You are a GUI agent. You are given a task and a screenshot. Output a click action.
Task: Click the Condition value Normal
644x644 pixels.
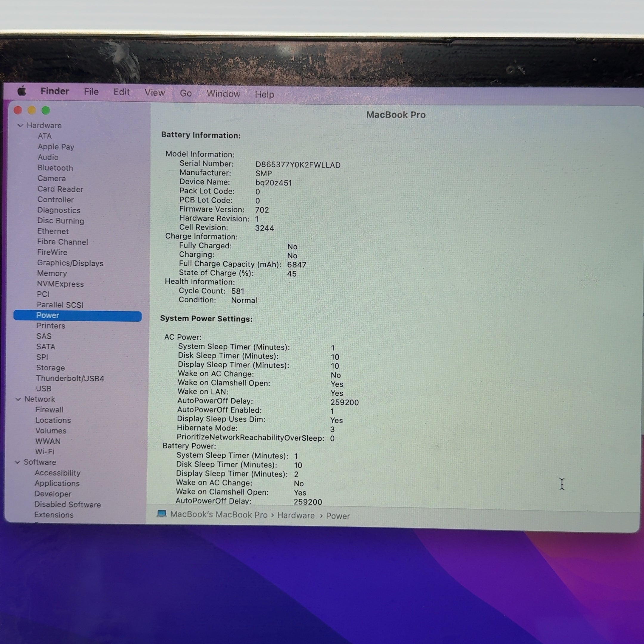tap(244, 300)
